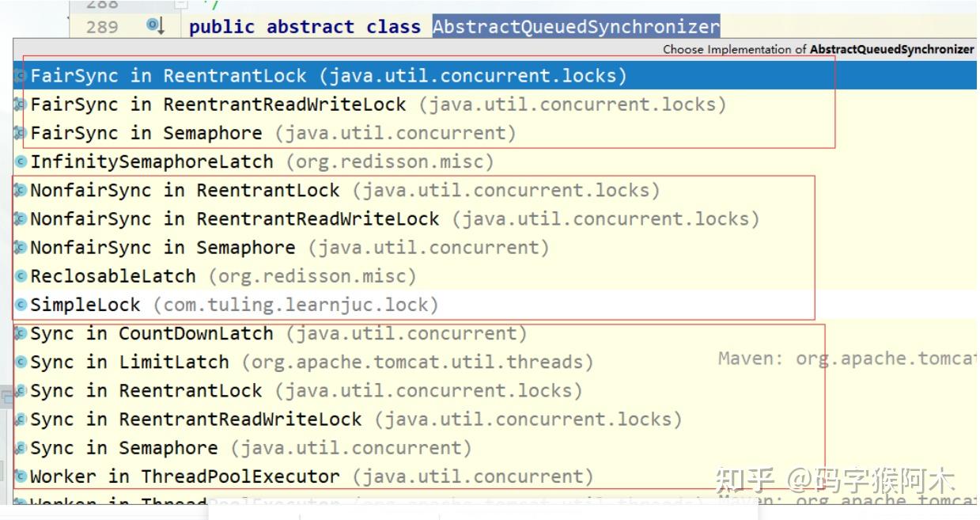Click class icon beside SimpleLock entry
Viewport: 980px width, 520px height.
(21, 305)
